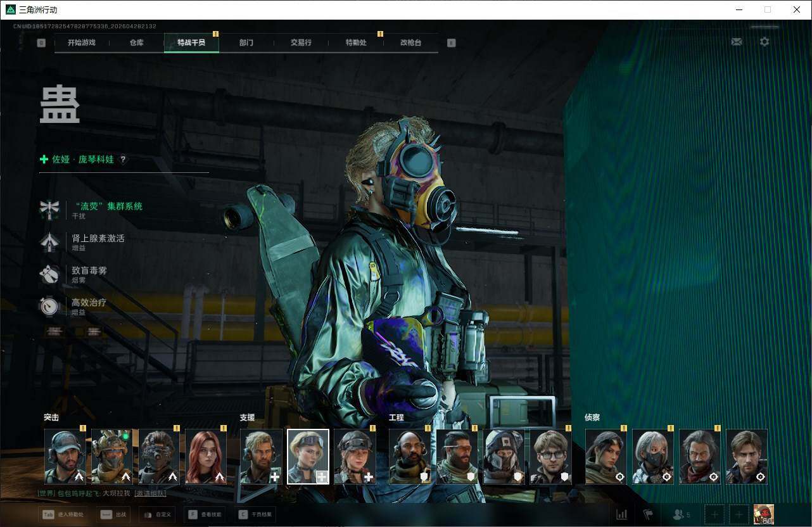Screen dimensions: 812x527
Task: Switch to the 开始游戏 tab
Action: point(82,43)
